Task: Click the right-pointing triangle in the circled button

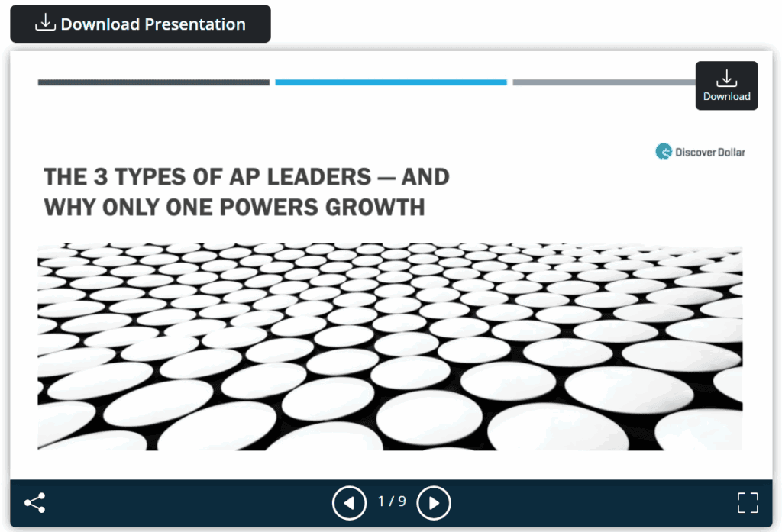Action: click(x=435, y=503)
